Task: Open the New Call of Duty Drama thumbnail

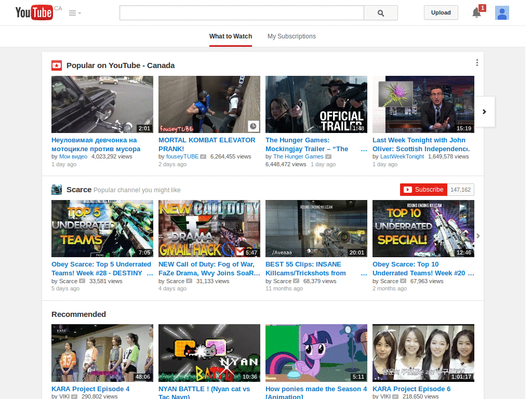Action: [x=209, y=229]
